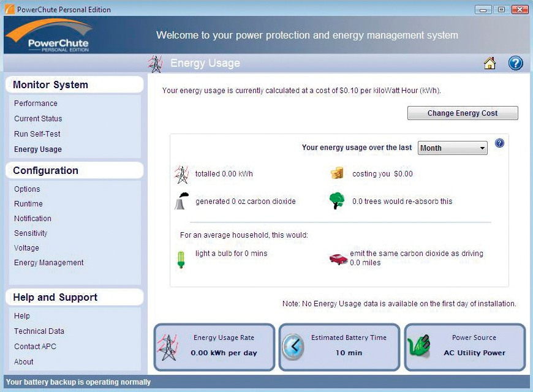Click the green light bulb icon
This screenshot has height=392, width=533.
(x=181, y=260)
